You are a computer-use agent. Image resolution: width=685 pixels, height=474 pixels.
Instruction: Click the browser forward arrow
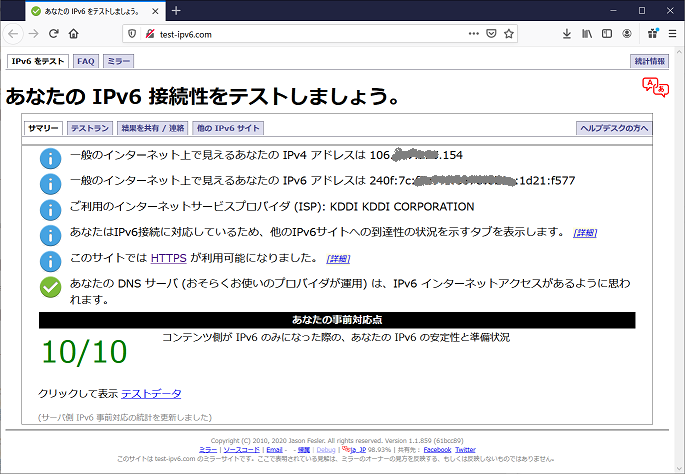click(x=33, y=34)
